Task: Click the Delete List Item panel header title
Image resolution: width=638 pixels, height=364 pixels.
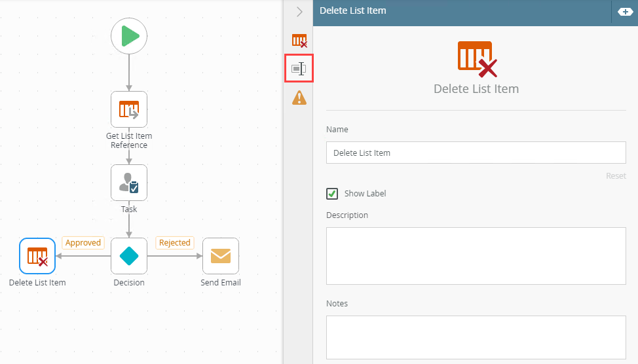Action: [353, 10]
